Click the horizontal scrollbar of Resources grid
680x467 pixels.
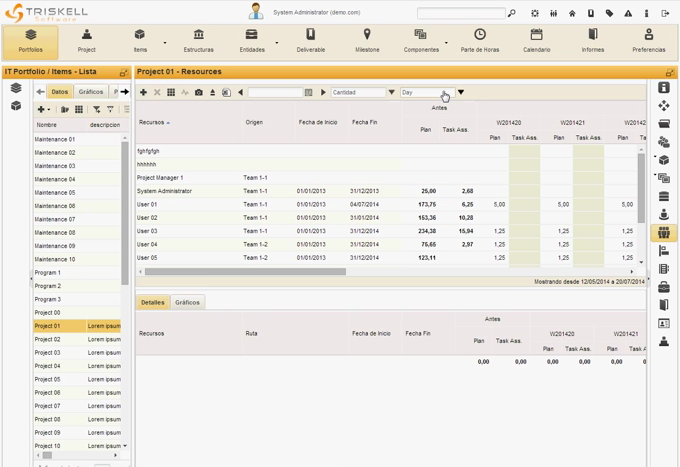pyautogui.click(x=245, y=271)
